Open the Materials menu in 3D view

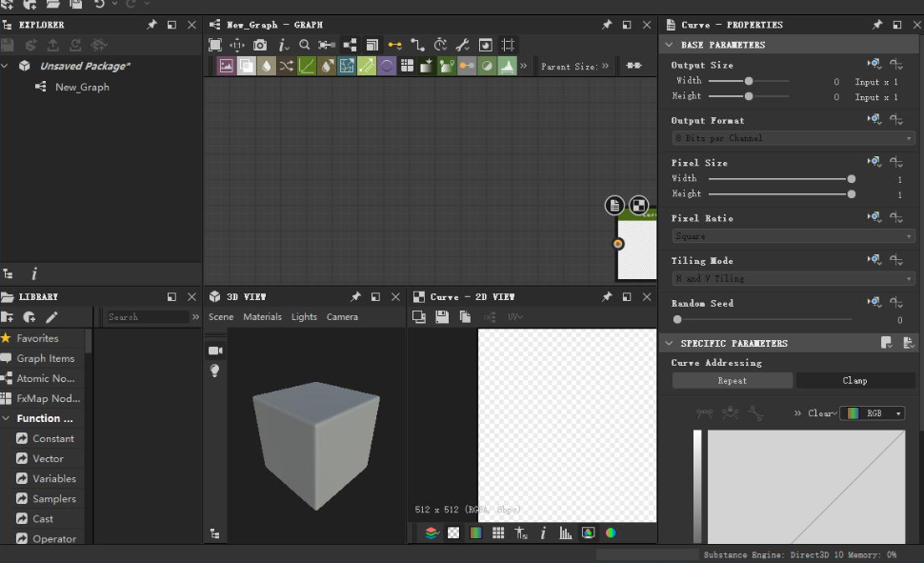pyautogui.click(x=262, y=317)
